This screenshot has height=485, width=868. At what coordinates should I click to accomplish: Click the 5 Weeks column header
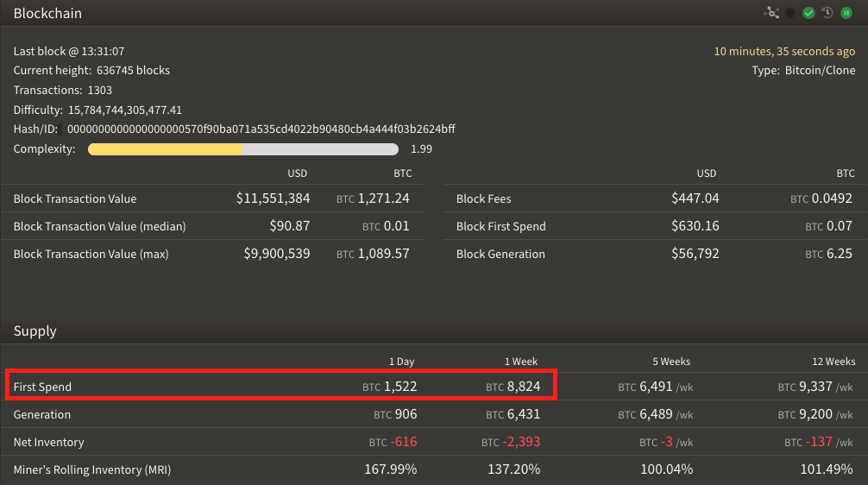click(x=671, y=362)
